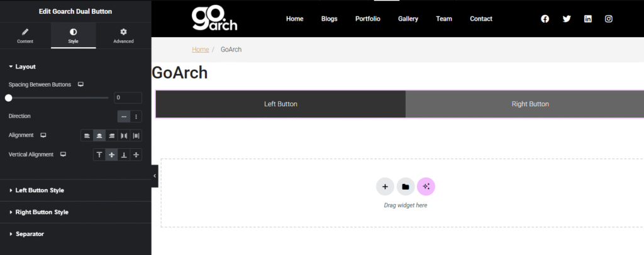Viewport: 644px width, 255px height.
Task: Expand the Right Button Style section
Action: coord(38,212)
